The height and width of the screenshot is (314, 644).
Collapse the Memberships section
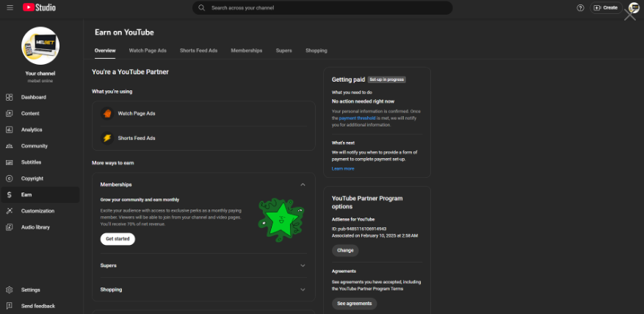point(303,185)
